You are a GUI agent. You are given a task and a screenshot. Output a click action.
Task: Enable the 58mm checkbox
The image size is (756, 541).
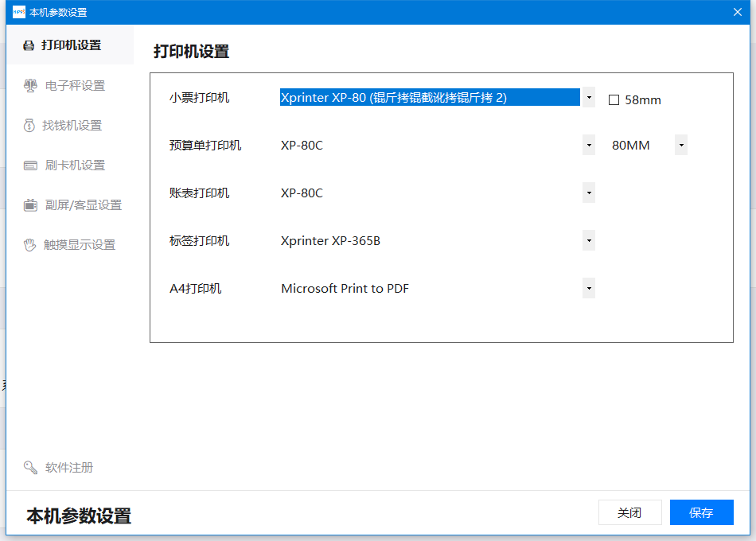click(614, 100)
